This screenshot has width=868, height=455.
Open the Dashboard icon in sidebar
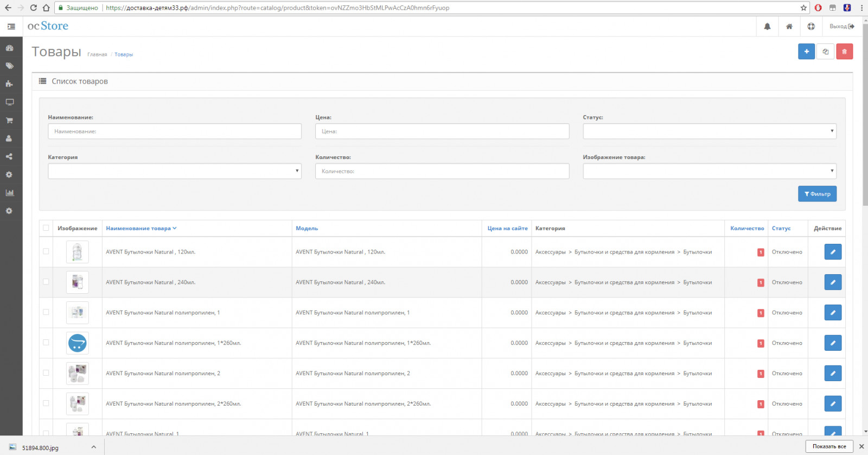pos(9,48)
